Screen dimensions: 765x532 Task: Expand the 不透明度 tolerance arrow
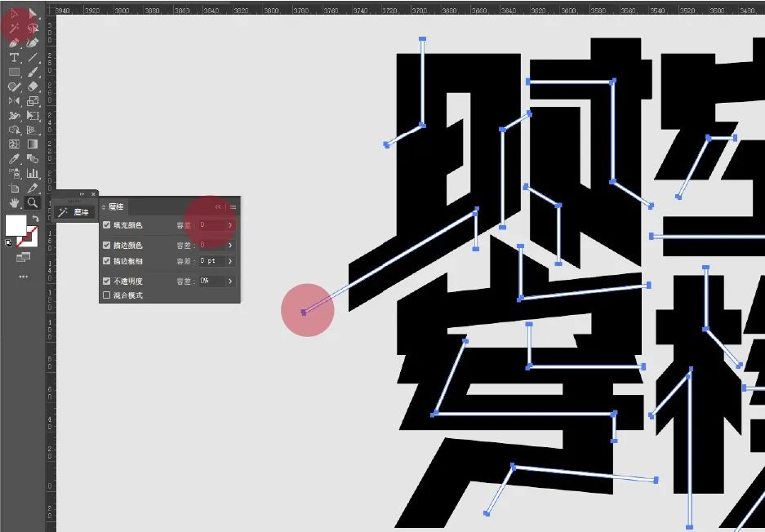click(230, 281)
